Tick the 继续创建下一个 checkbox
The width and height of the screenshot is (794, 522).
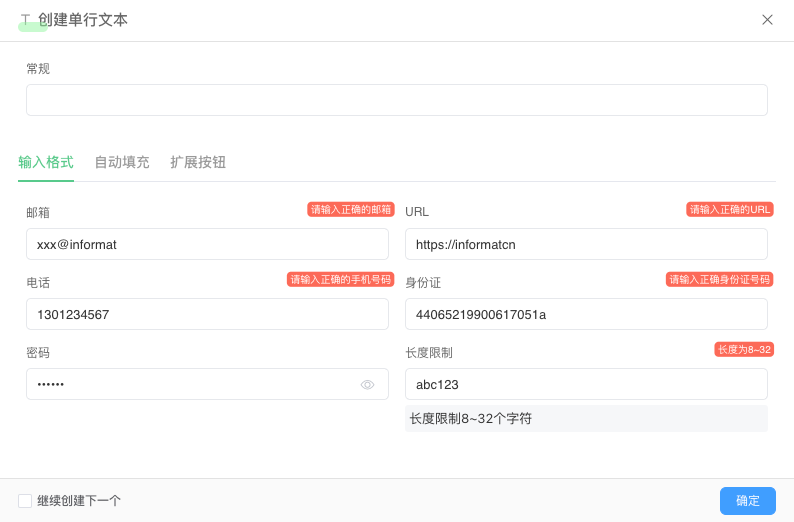coord(25,501)
